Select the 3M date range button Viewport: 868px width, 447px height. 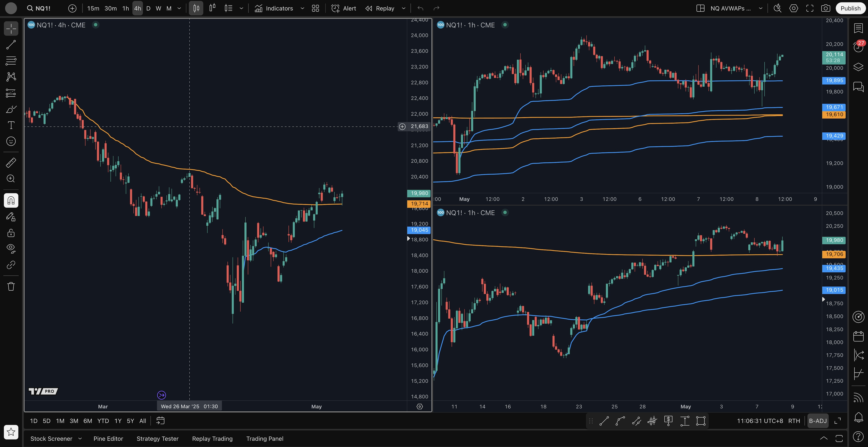74,421
